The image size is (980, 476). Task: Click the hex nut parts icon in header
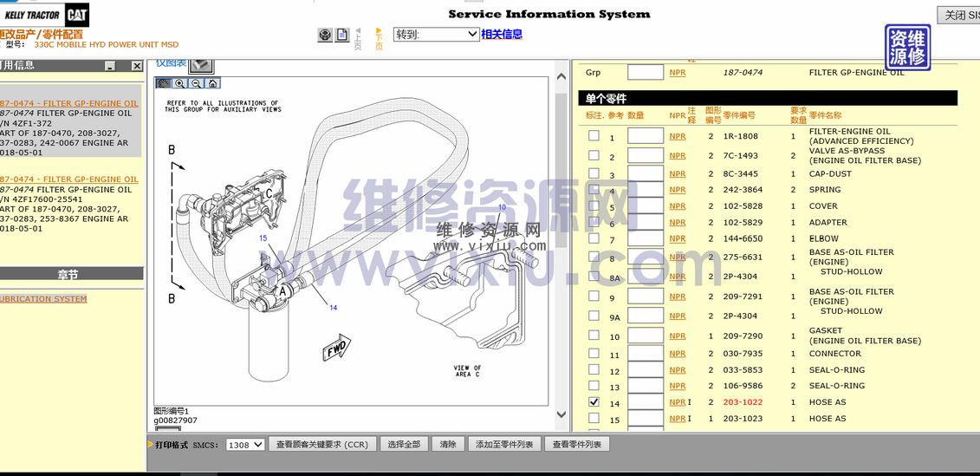[325, 36]
